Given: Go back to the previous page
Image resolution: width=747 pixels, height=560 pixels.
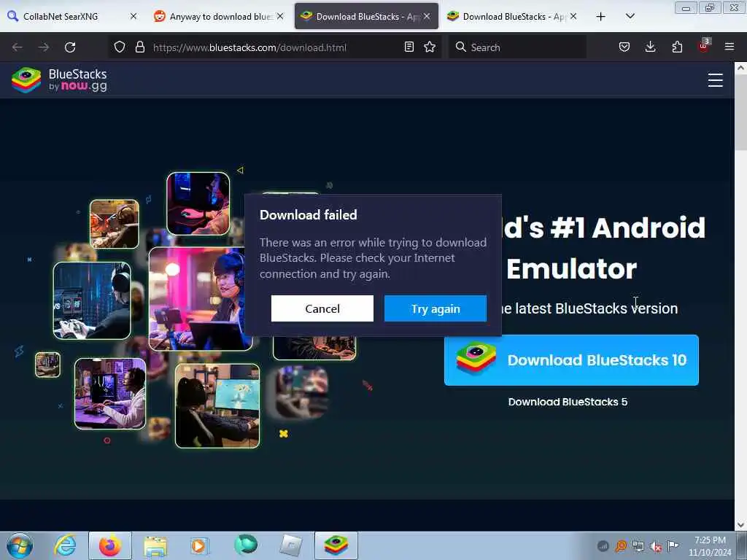Looking at the screenshot, I should (18, 47).
